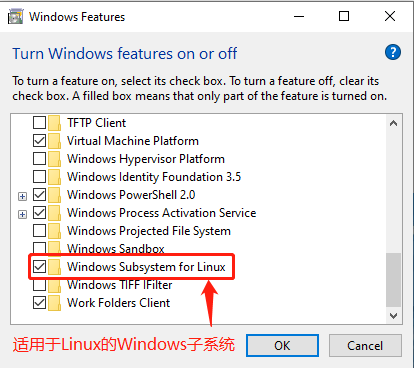The image size is (414, 368).
Task: Select the Virtual Machine Platform folder icon
Action: click(x=54, y=141)
